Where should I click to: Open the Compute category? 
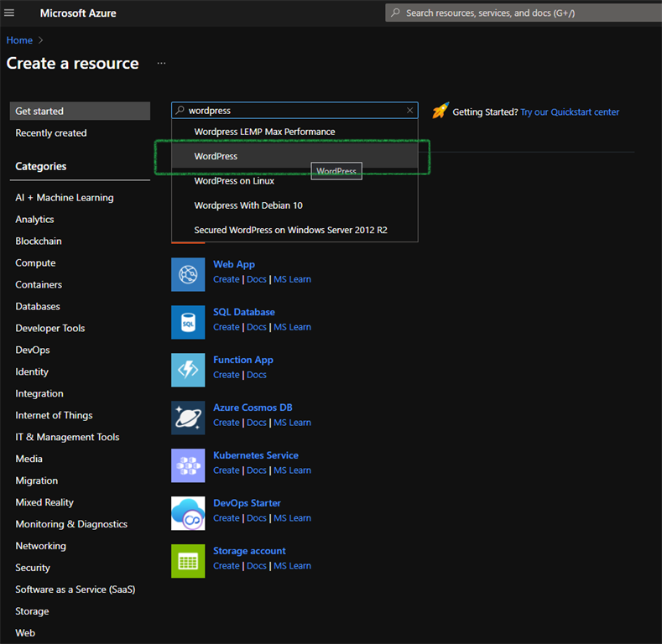click(x=35, y=263)
